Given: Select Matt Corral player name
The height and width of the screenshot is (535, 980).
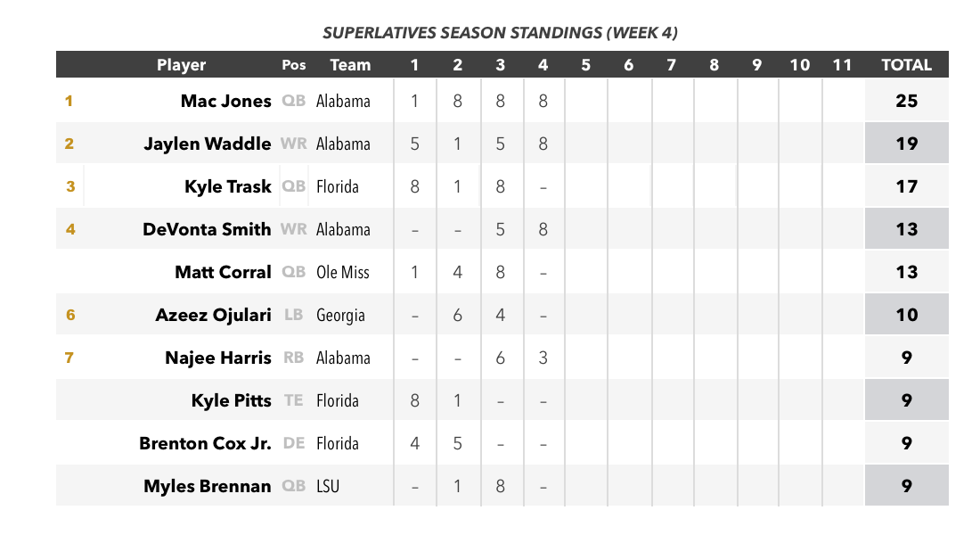Looking at the screenshot, I should point(223,272).
